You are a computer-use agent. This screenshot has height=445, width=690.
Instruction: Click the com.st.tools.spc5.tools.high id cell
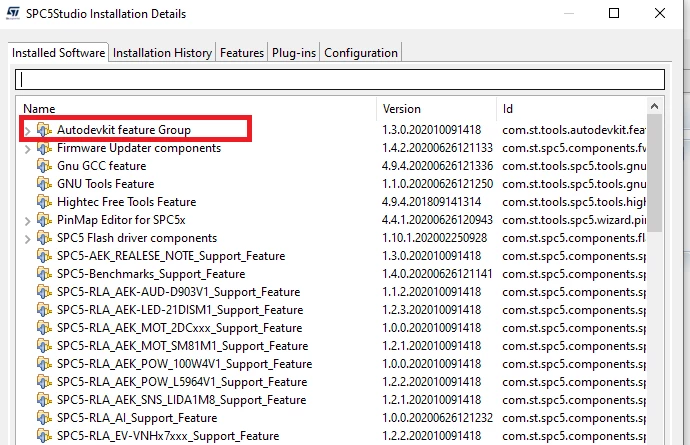pyautogui.click(x=574, y=202)
